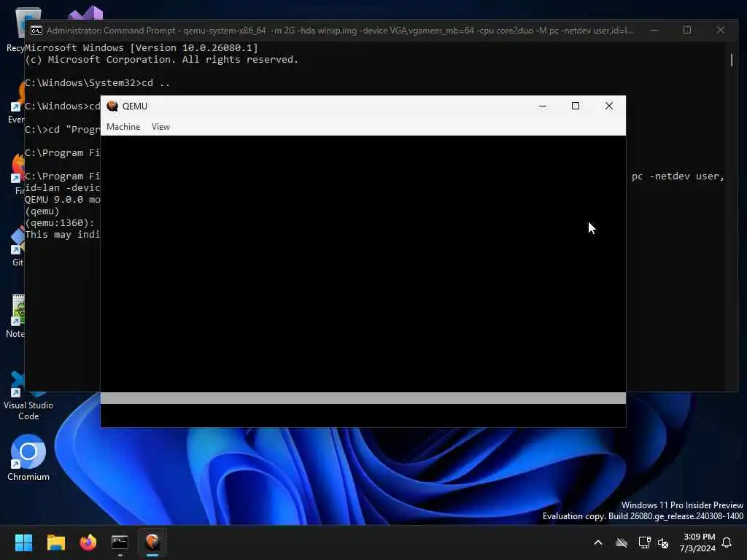This screenshot has height=560, width=747.
Task: Close the Administrator Command Prompt window
Action: (x=720, y=31)
